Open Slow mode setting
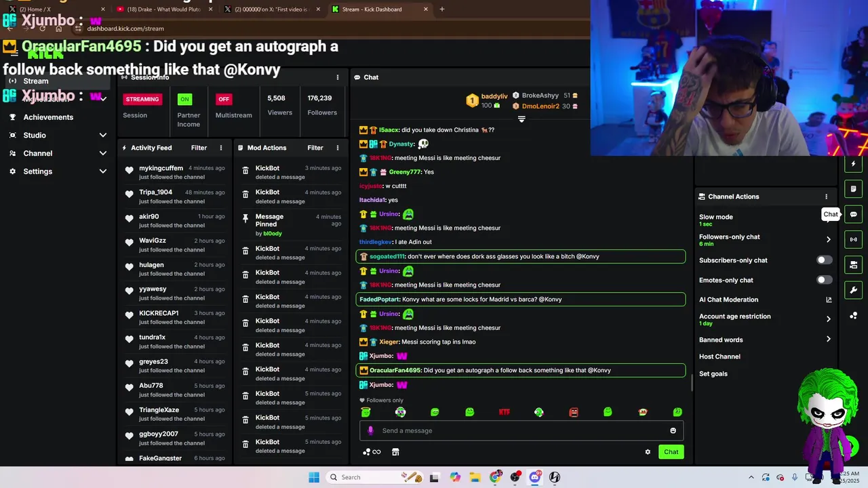The image size is (868, 488). pyautogui.click(x=715, y=220)
